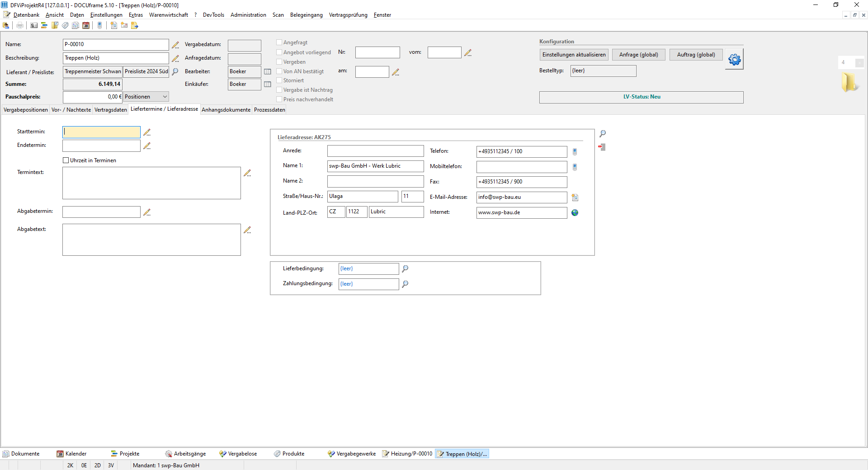Edit the Name field via pencil icon

coord(175,45)
